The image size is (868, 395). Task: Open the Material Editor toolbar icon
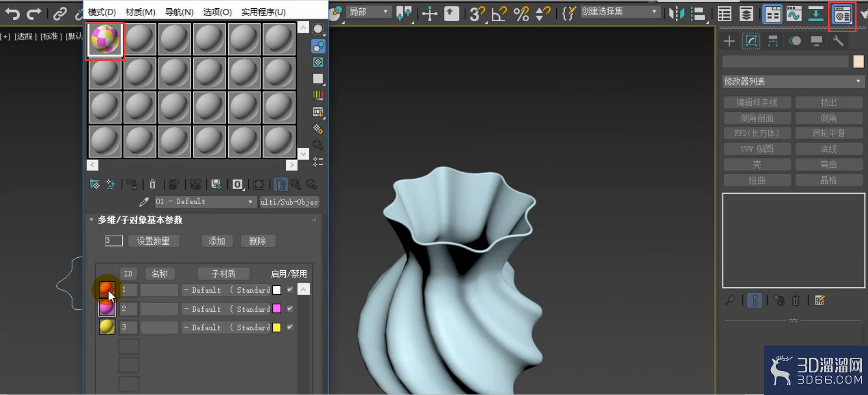click(x=842, y=15)
